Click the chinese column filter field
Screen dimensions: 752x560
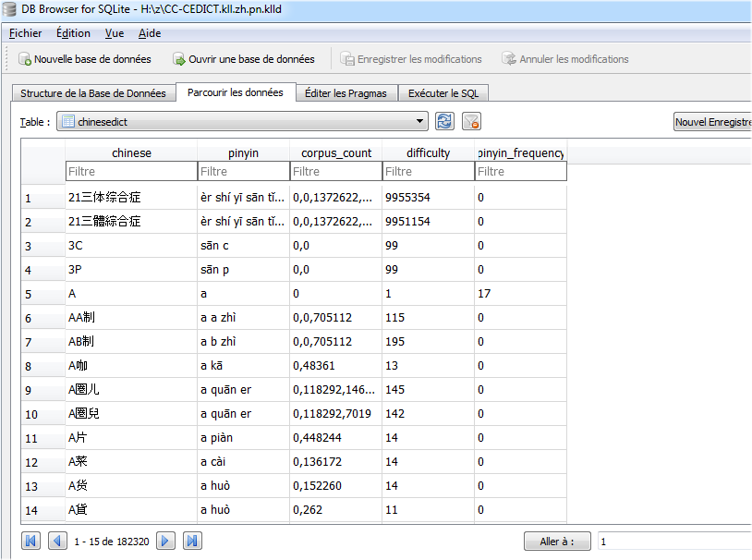click(x=131, y=171)
